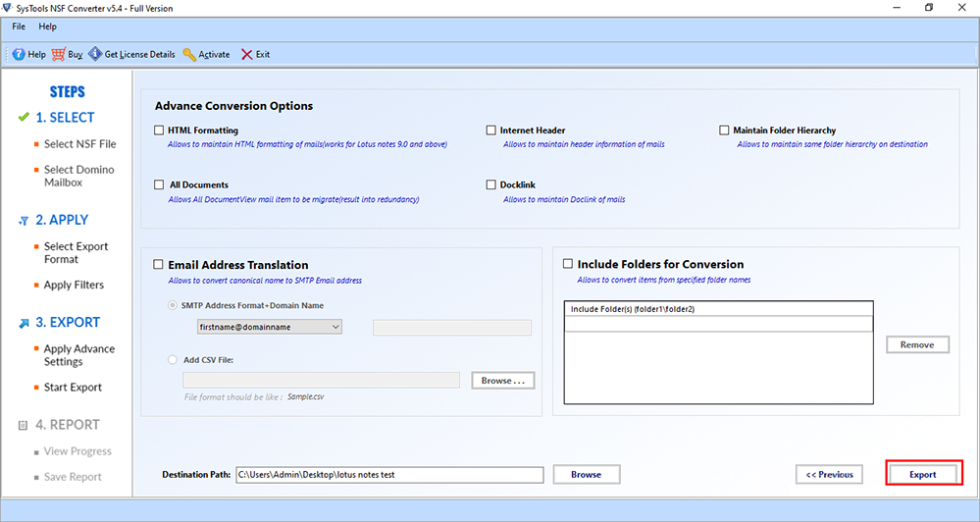Click the Destination Path text field
Screen dimensions: 980x522
coord(388,475)
